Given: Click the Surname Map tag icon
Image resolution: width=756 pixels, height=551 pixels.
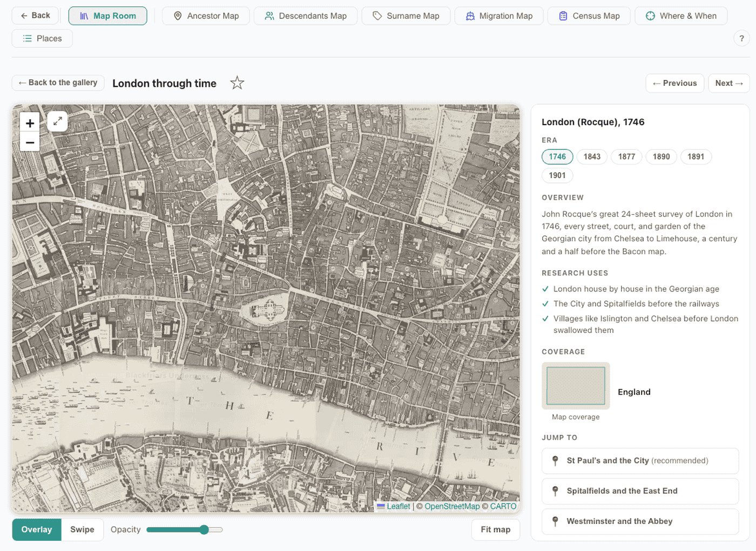Looking at the screenshot, I should 377,16.
